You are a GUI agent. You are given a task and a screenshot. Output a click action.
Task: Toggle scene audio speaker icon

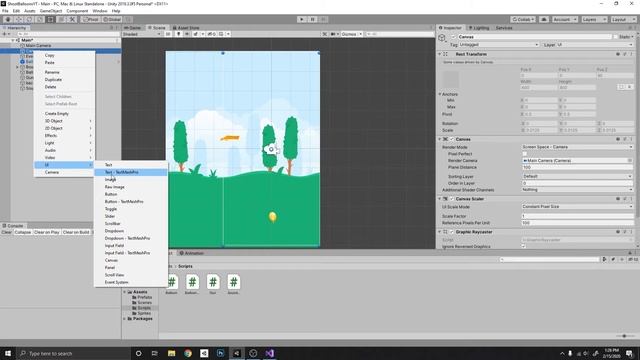click(x=187, y=34)
